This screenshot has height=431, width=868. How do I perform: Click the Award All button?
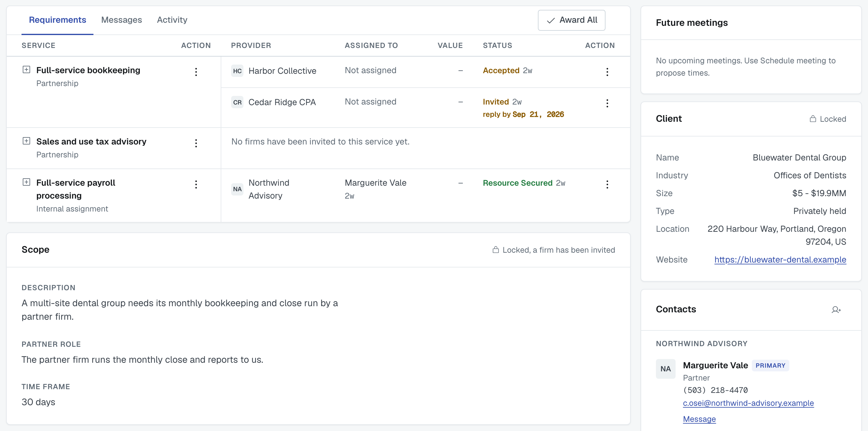point(571,20)
